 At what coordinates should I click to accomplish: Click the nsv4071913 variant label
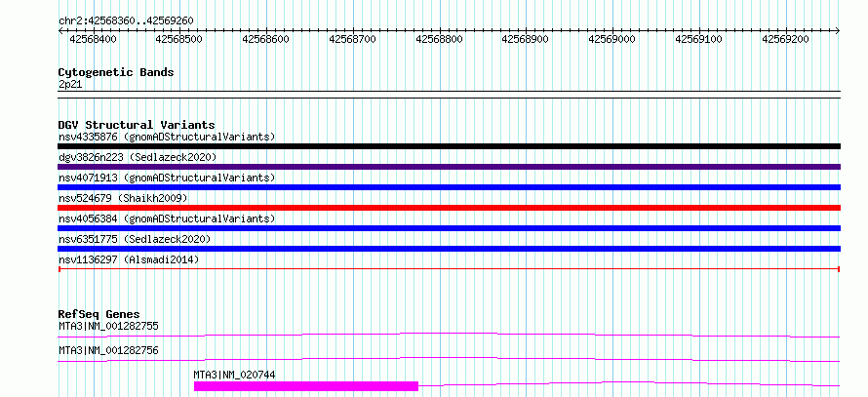(x=167, y=178)
